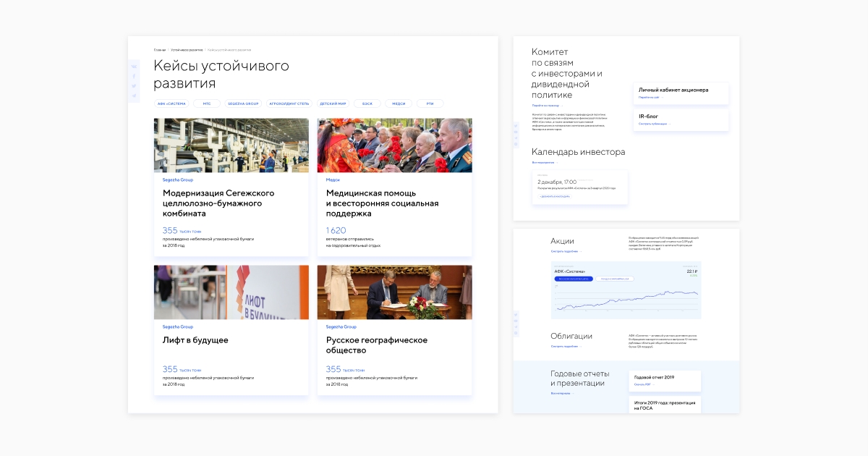Open the veterans with flowers photo
The image size is (868, 456).
[395, 145]
